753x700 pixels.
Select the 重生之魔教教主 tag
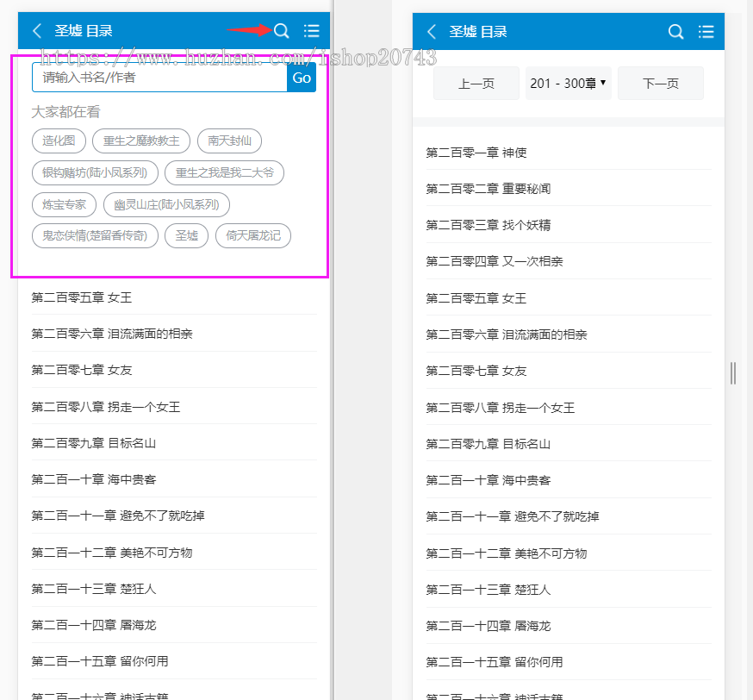click(x=141, y=141)
